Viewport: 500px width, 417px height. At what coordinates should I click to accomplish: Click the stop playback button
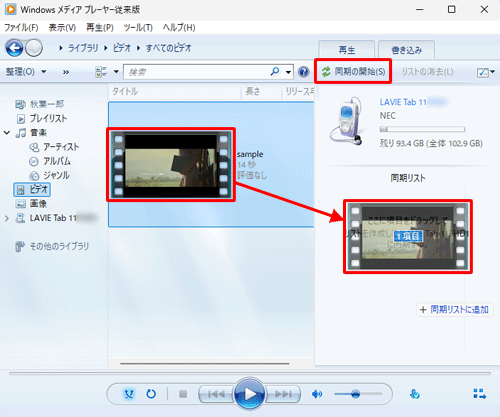coord(183,394)
